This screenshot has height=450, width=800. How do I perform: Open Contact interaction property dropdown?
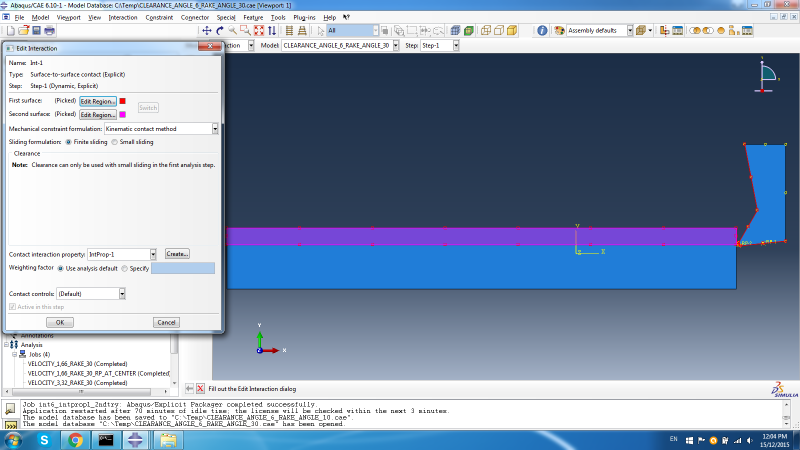[x=153, y=254]
